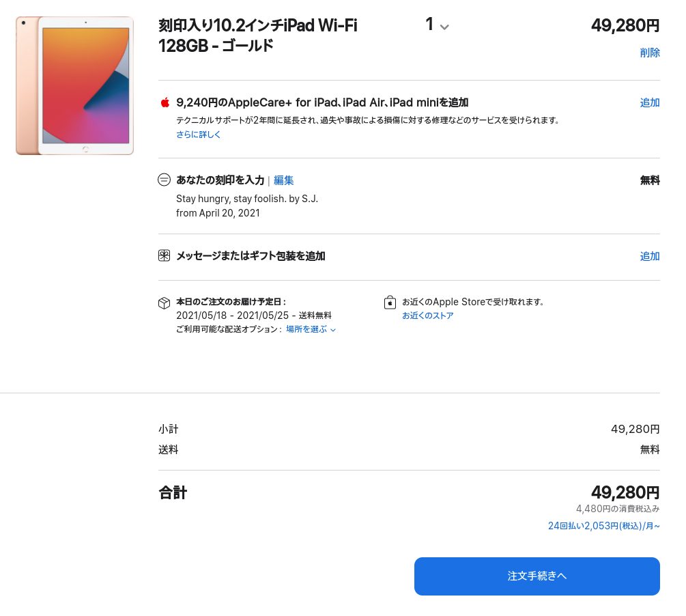Open 24回払い installment payment link

pyautogui.click(x=604, y=526)
